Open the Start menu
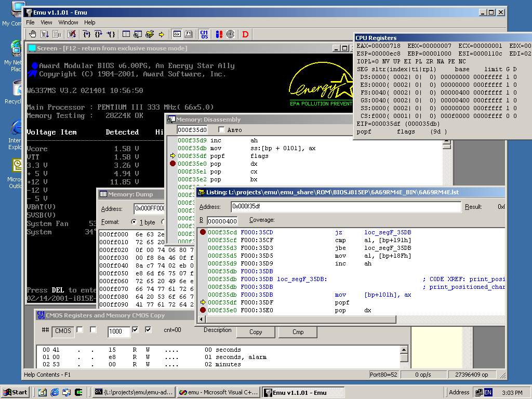The height and width of the screenshot is (399, 532). [x=15, y=392]
